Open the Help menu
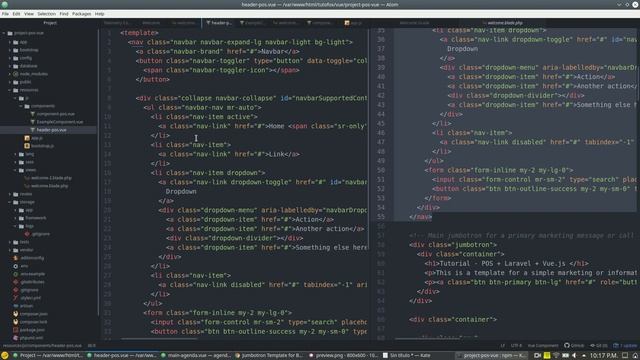 point(99,13)
